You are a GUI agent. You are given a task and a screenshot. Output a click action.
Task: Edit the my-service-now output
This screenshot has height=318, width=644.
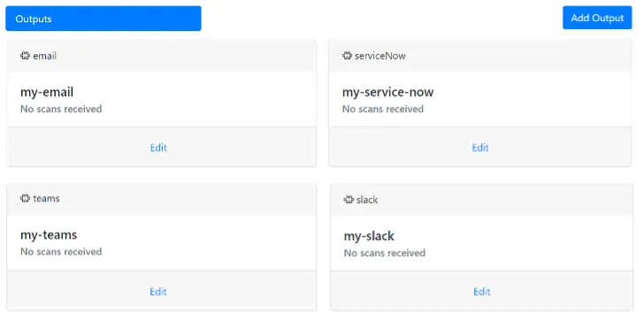(480, 148)
